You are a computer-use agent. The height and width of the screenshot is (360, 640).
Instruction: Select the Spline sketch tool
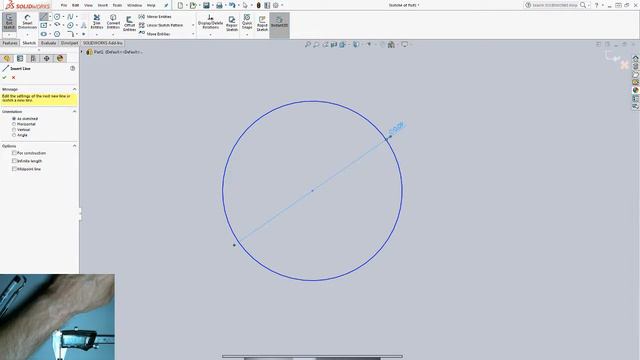[x=70, y=17]
